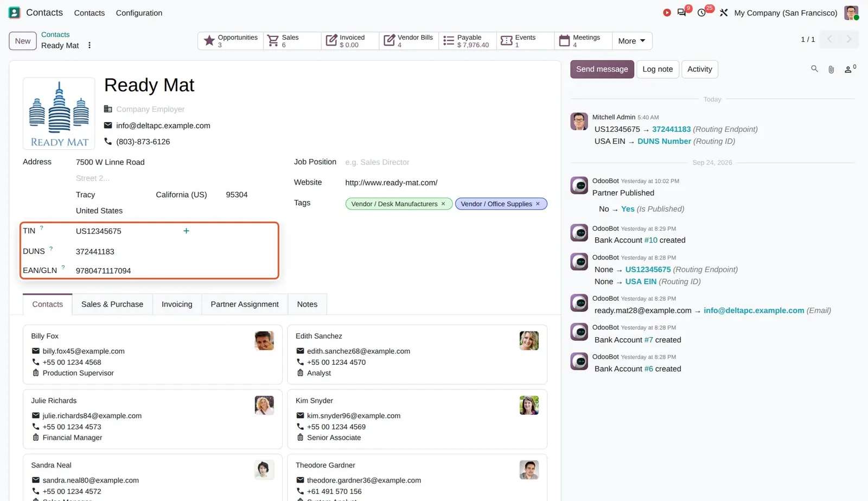868x501 pixels.
Task: Click the New button
Action: [x=23, y=41]
